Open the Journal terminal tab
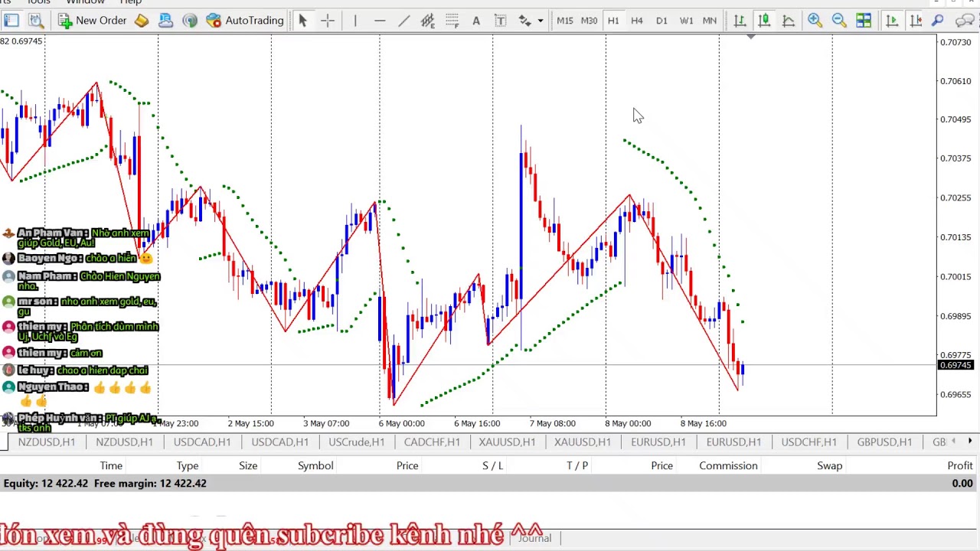980x551 pixels. pos(534,538)
